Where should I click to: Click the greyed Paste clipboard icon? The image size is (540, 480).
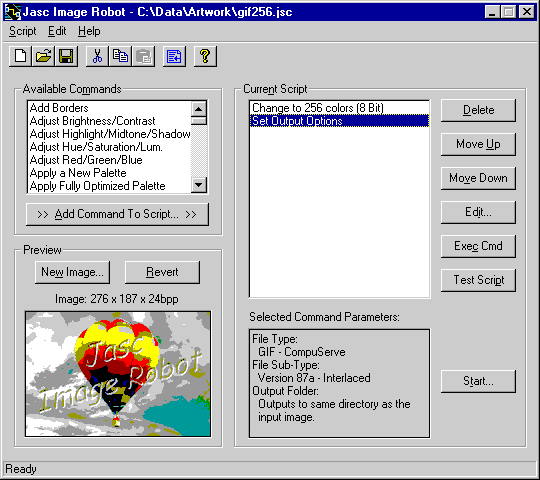tap(143, 56)
